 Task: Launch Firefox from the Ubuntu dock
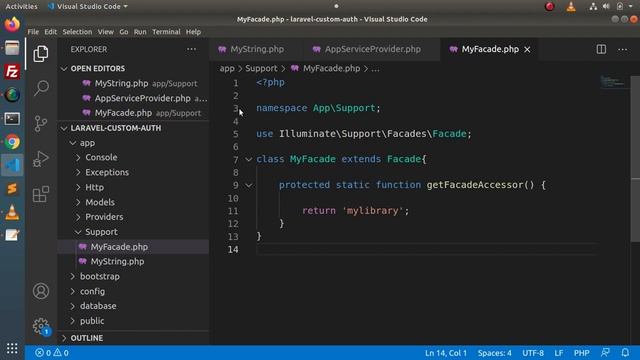click(12, 24)
